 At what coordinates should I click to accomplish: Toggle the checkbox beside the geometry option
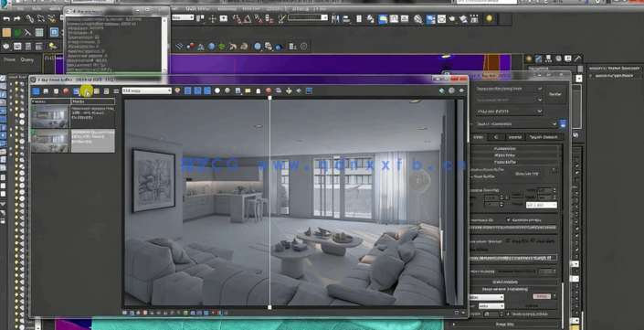(x=509, y=220)
